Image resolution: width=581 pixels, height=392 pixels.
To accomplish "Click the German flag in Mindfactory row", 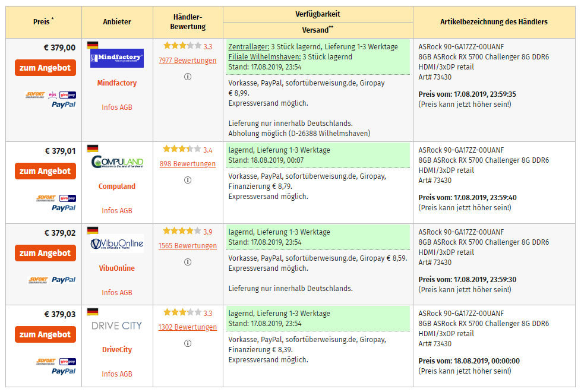I will (93, 45).
